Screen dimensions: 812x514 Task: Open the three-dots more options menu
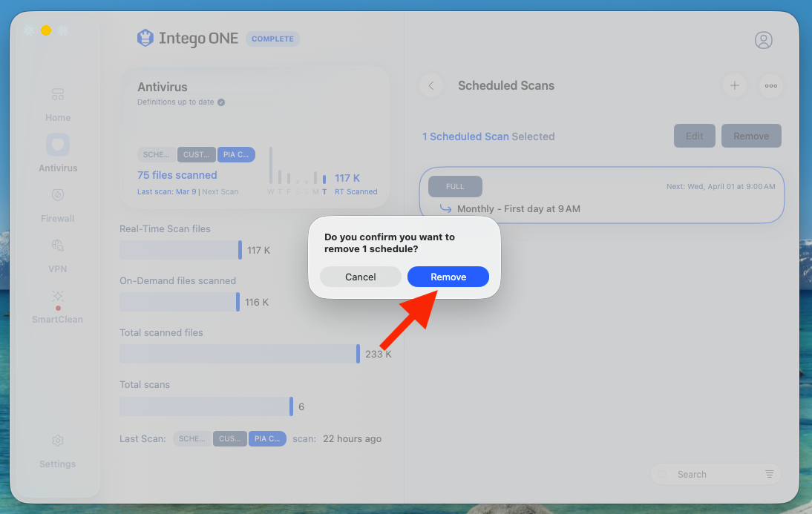click(x=770, y=86)
